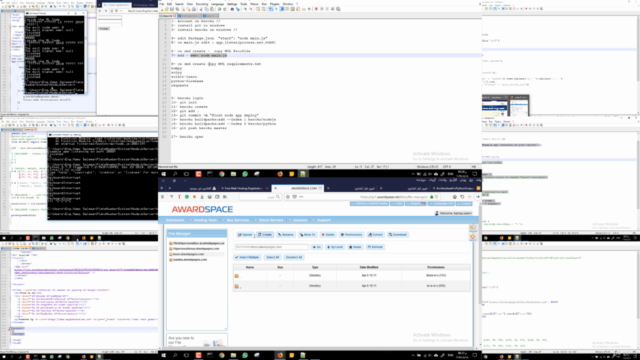Viewport: 640px width, 360px height.
Task: Click the Previous Control Panel link
Action: 369,204
